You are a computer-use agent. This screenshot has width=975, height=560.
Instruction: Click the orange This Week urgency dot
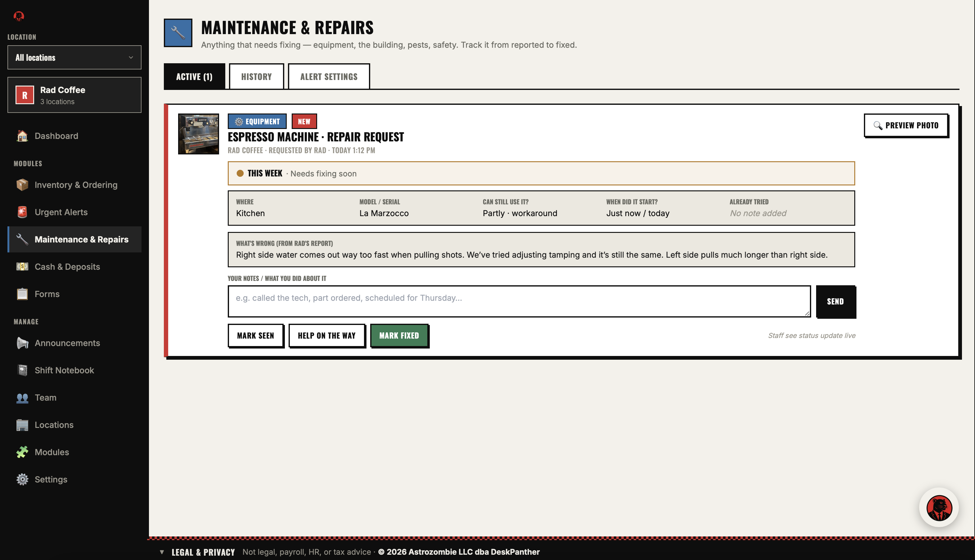240,173
